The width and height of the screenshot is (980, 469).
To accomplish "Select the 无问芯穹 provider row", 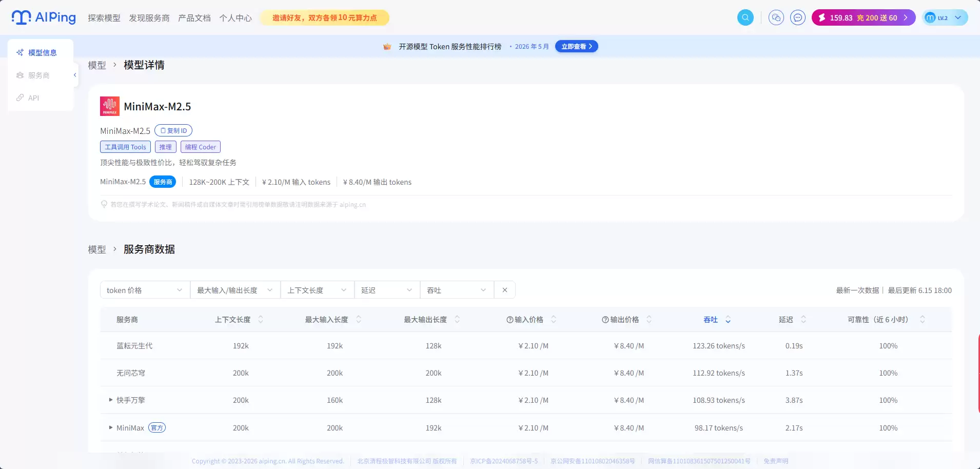I will point(526,373).
